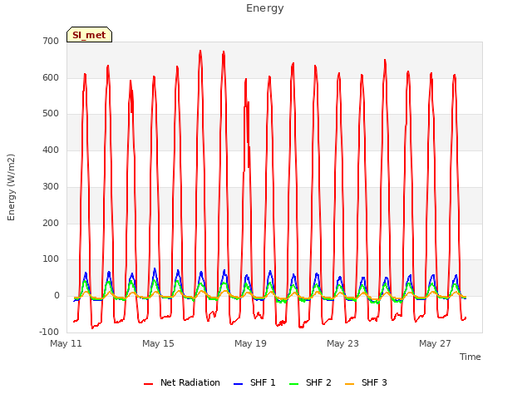This screenshot has height=399, width=532.
Task: Click the 100 y-axis tick label
Action: click(x=51, y=259)
